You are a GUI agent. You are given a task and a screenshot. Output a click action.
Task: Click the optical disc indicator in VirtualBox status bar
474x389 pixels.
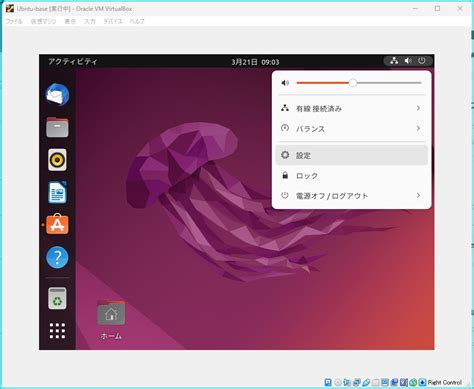click(338, 382)
